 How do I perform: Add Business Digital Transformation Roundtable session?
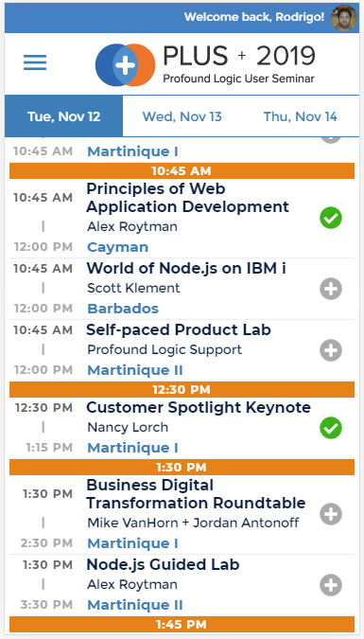tap(331, 514)
